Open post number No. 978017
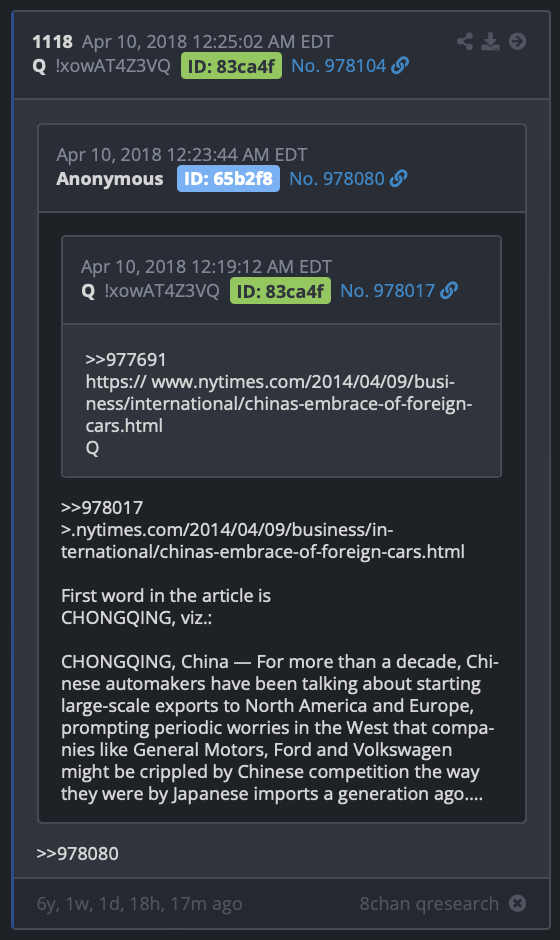Viewport: 560px width, 940px height. [387, 291]
